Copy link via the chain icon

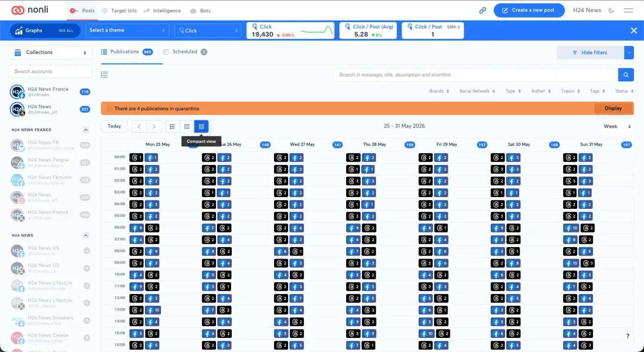(x=483, y=10)
